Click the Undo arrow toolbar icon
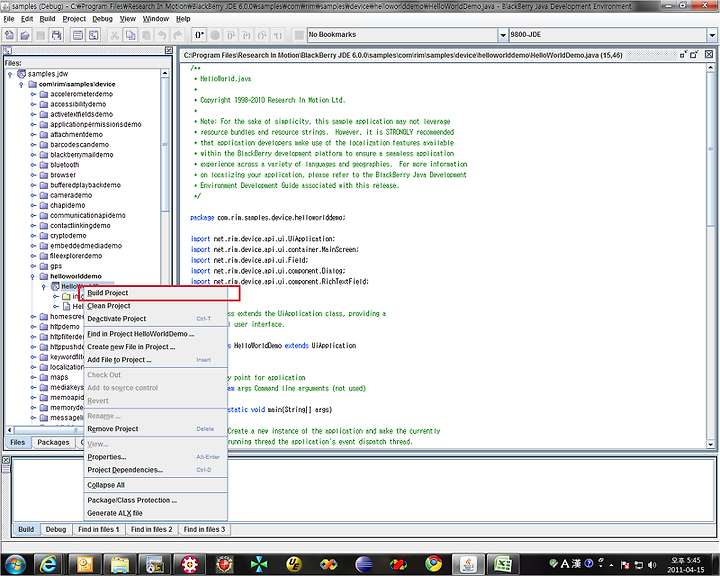Screen dimensions: 720x576 [x=162, y=35]
